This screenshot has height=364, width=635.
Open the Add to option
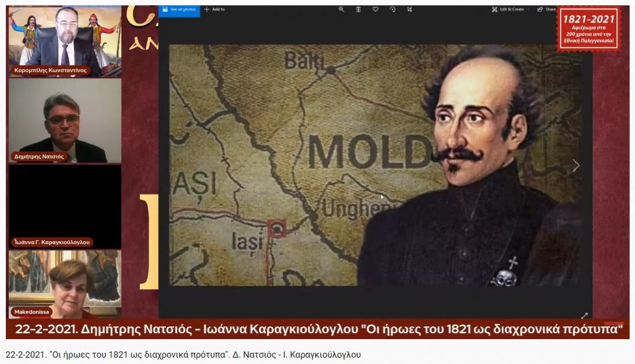click(x=214, y=9)
